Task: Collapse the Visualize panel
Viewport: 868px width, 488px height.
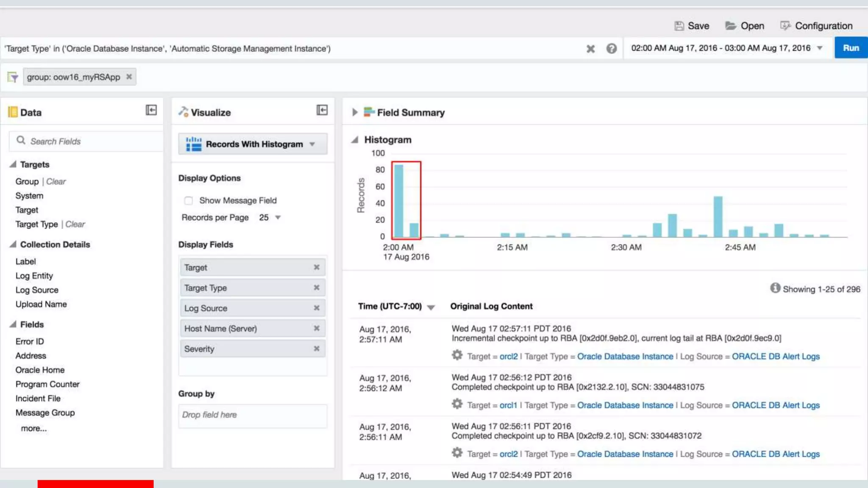Action: click(322, 110)
